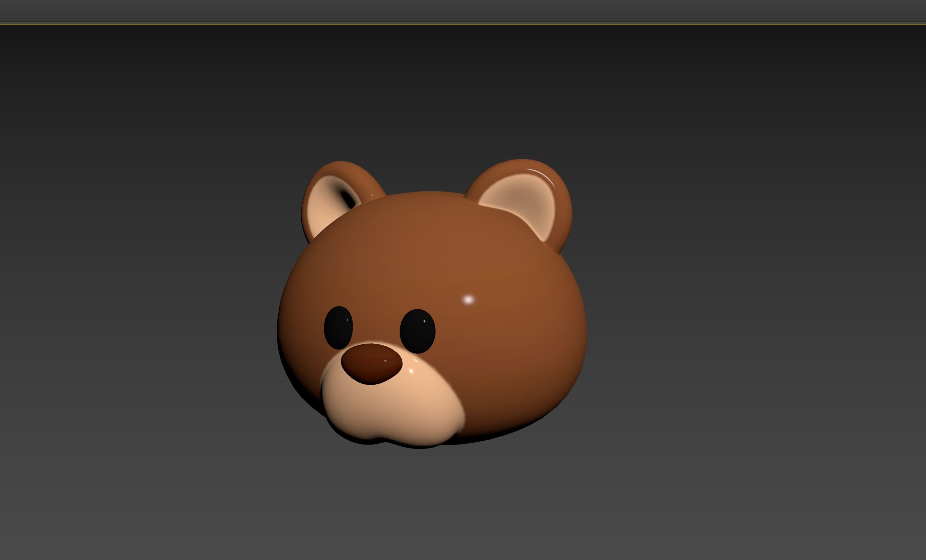Select the bear's dark brown nose
Image resolution: width=926 pixels, height=560 pixels.
click(x=371, y=364)
